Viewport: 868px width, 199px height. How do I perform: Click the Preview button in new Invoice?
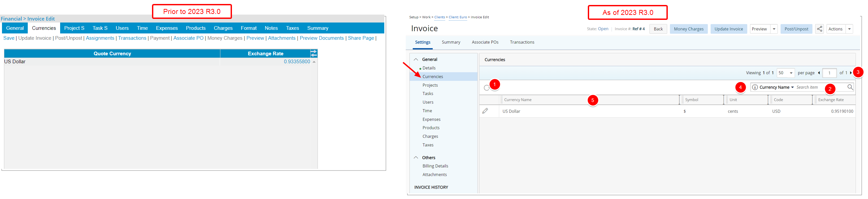pyautogui.click(x=760, y=29)
